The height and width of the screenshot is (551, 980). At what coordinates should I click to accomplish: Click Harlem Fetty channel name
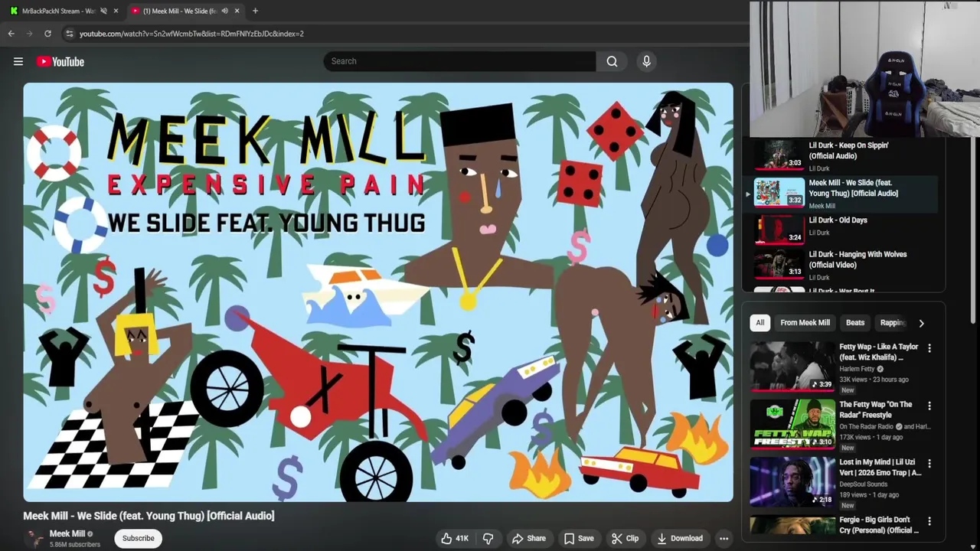(x=857, y=369)
